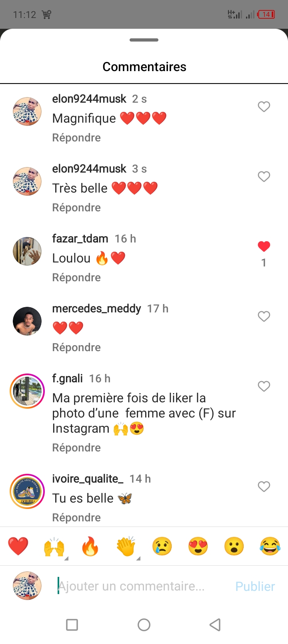Tap the Publier button
This screenshot has height=644, width=288.
(x=255, y=586)
